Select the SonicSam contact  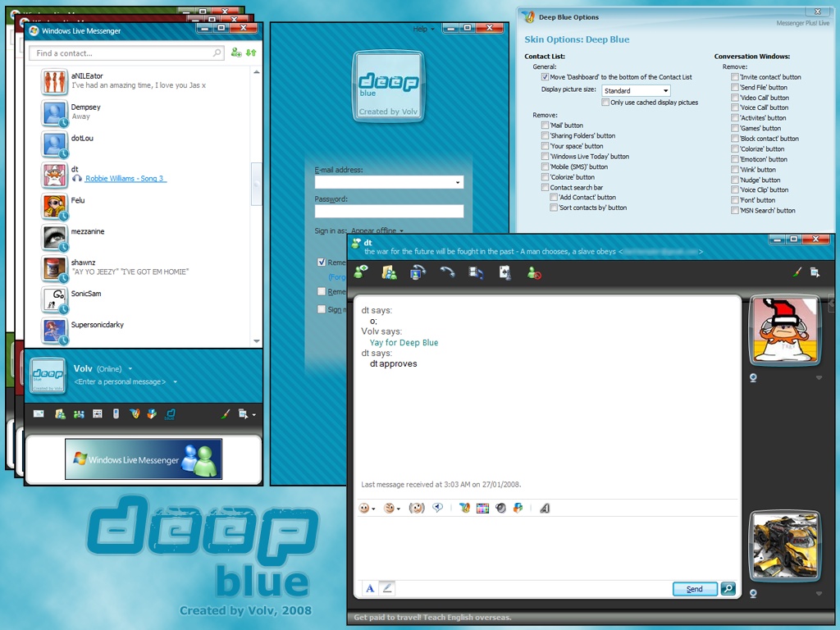[143, 299]
